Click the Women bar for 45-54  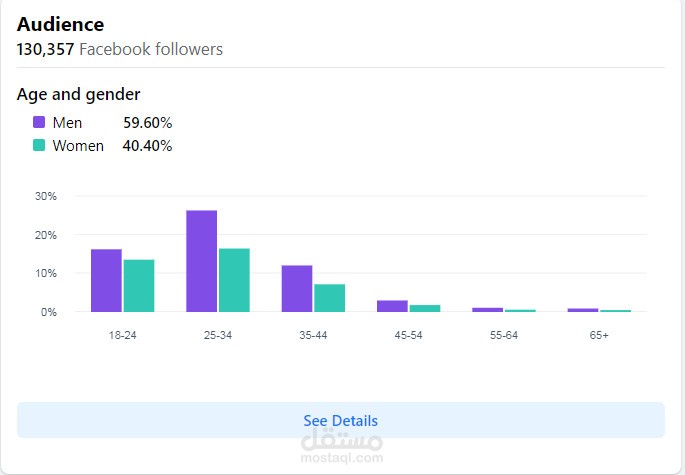[x=425, y=308]
